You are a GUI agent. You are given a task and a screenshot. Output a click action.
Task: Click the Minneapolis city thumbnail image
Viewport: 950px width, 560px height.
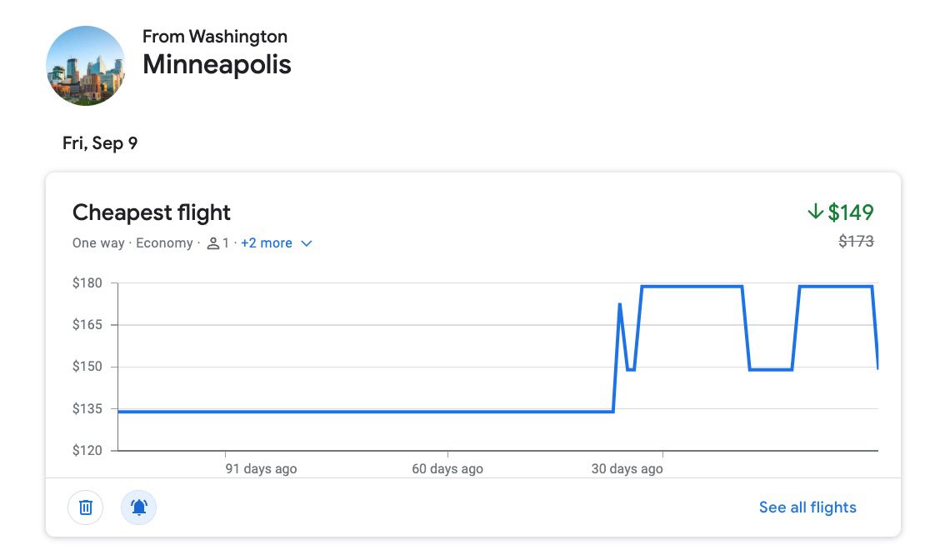85,65
